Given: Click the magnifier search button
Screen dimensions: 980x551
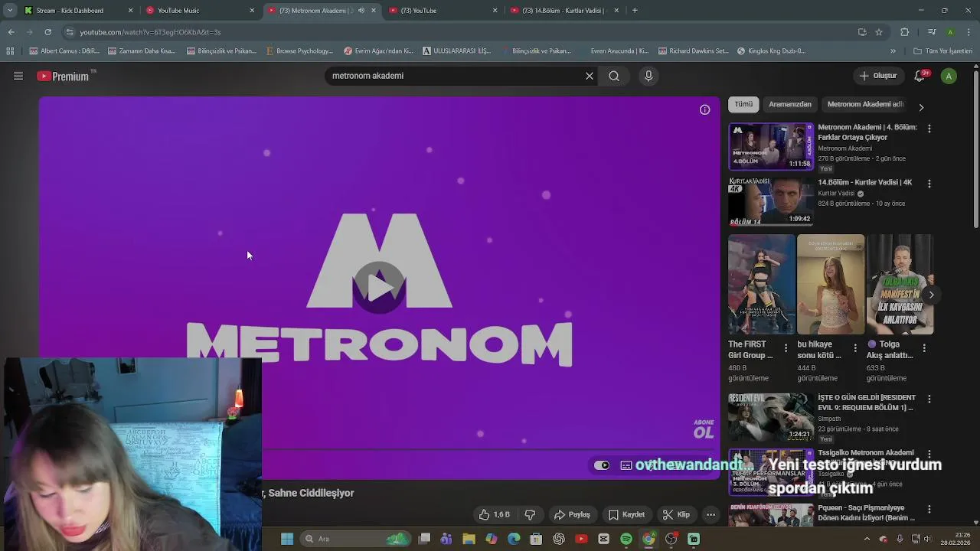Looking at the screenshot, I should point(614,76).
